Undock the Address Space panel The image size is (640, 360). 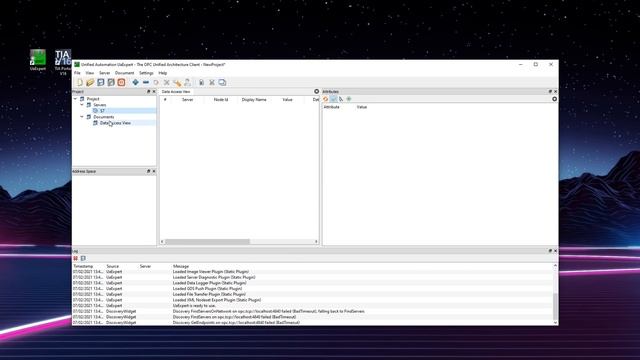pos(149,171)
